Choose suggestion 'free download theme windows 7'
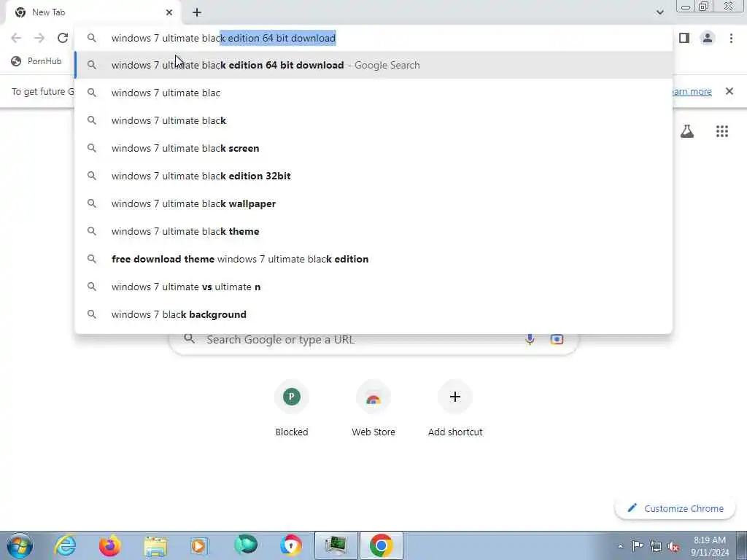Screen dimensions: 747x560 tap(373, 259)
